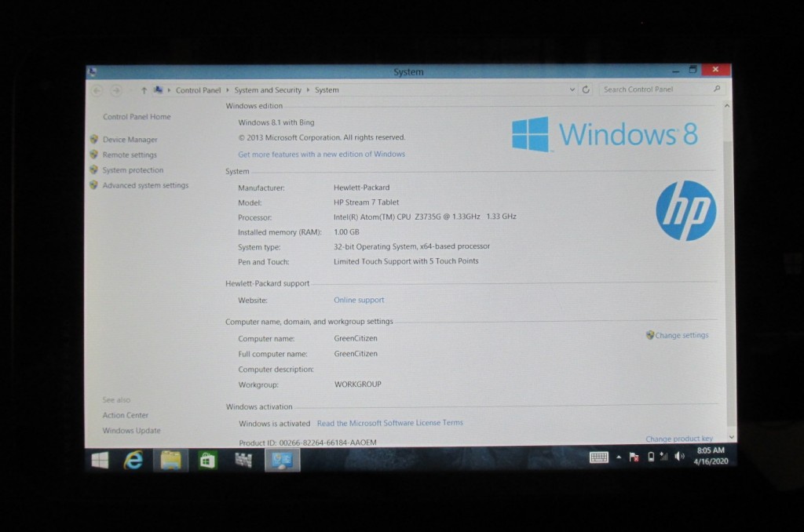Show hidden system tray icons

(x=619, y=457)
